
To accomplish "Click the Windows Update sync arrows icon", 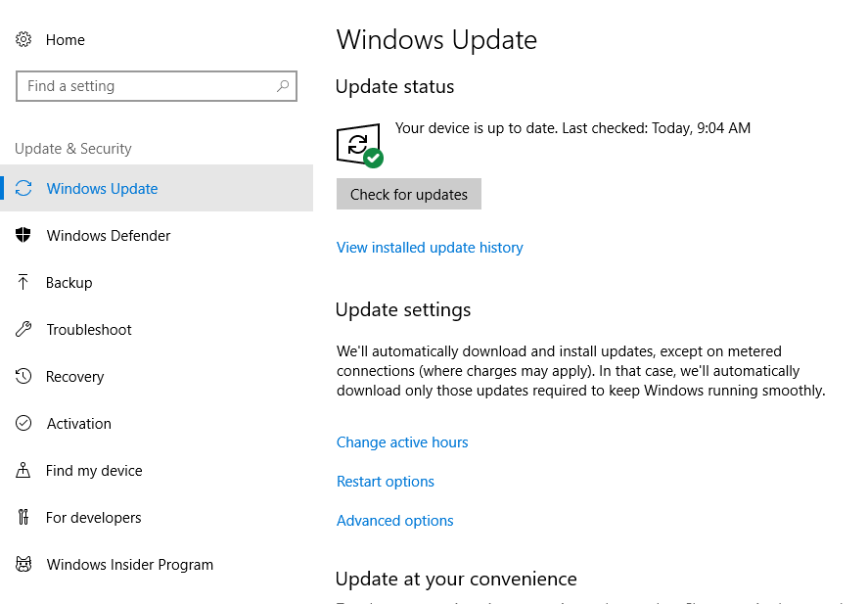I will [x=23, y=188].
